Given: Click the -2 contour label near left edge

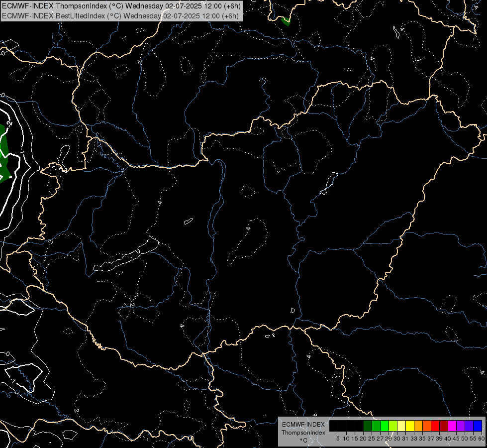Looking at the screenshot, I should click(9, 124).
